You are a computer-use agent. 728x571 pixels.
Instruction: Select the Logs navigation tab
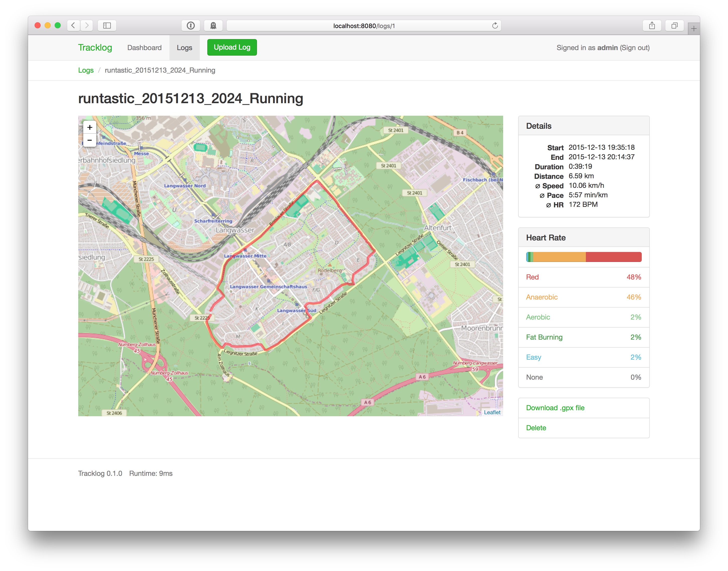(184, 48)
